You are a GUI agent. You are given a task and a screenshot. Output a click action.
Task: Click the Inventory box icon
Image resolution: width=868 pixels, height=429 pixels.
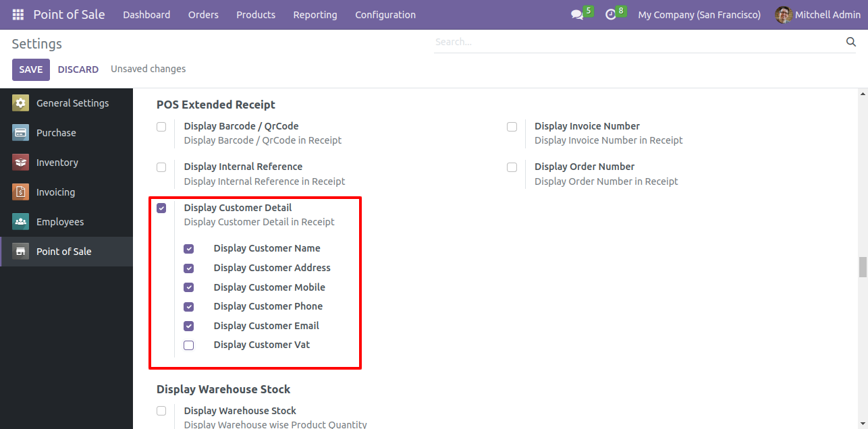21,163
